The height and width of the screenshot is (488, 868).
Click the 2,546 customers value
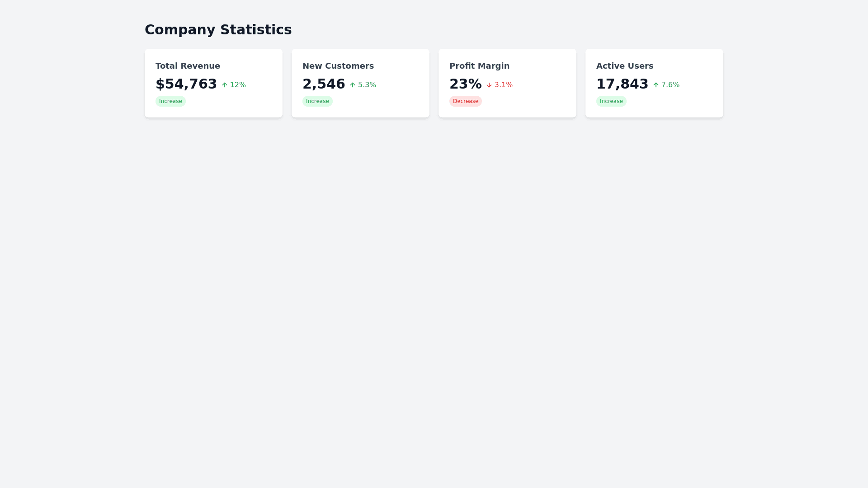click(324, 84)
